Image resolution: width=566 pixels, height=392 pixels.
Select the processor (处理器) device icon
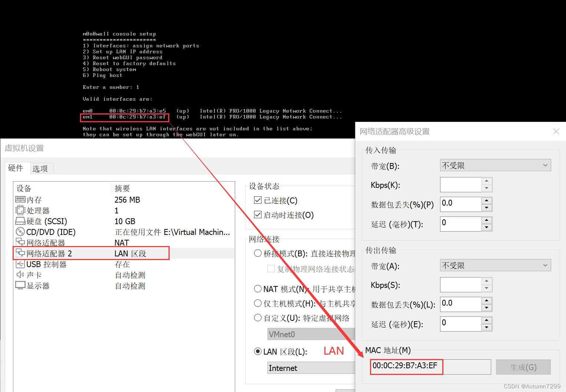(20, 210)
